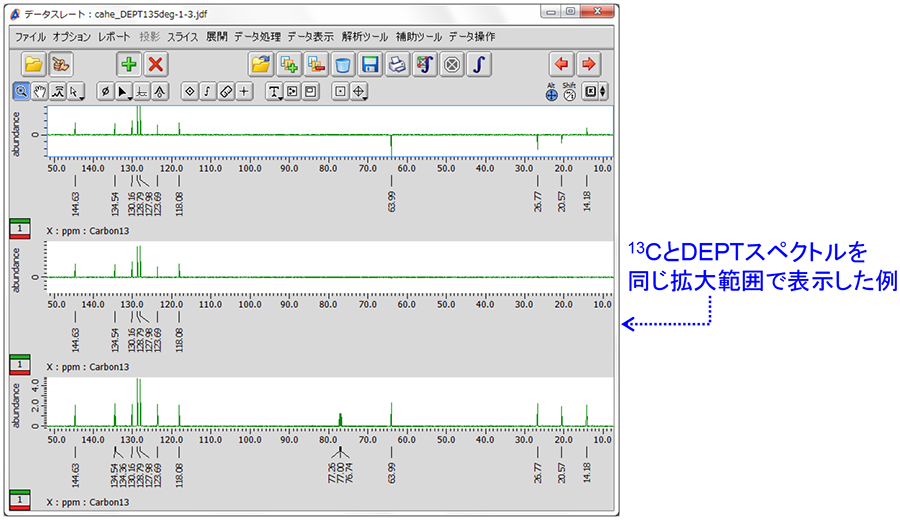Click the red right arrow button
The height and width of the screenshot is (520, 900).
589,64
